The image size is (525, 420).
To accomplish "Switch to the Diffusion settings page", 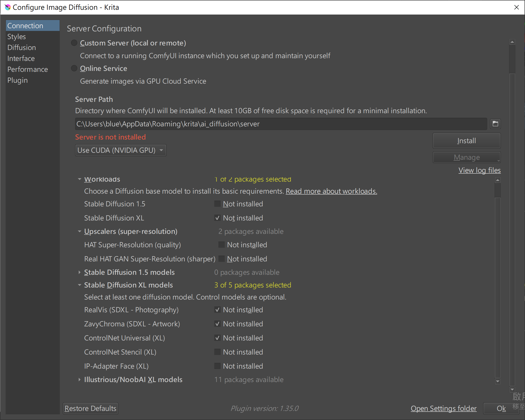I will point(33,47).
